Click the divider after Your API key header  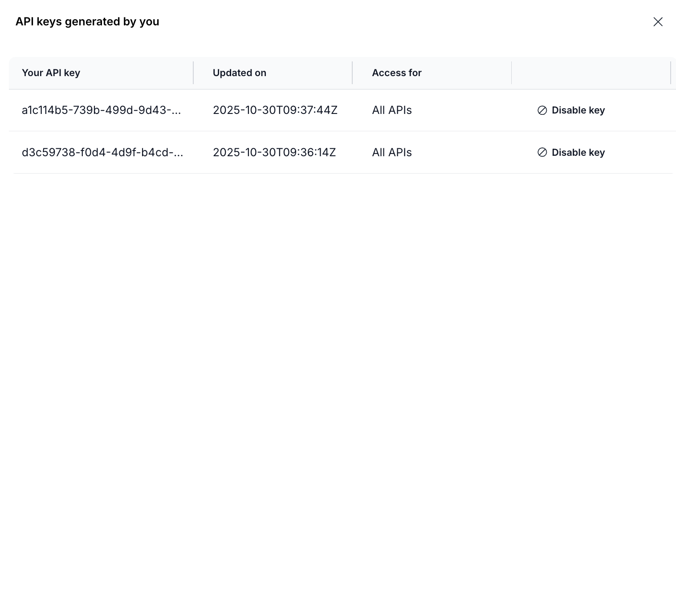[193, 73]
